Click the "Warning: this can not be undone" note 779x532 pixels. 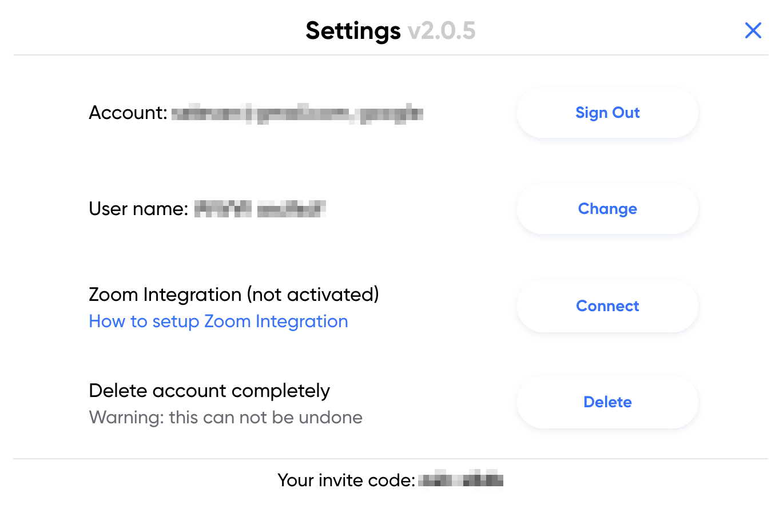pos(225,418)
